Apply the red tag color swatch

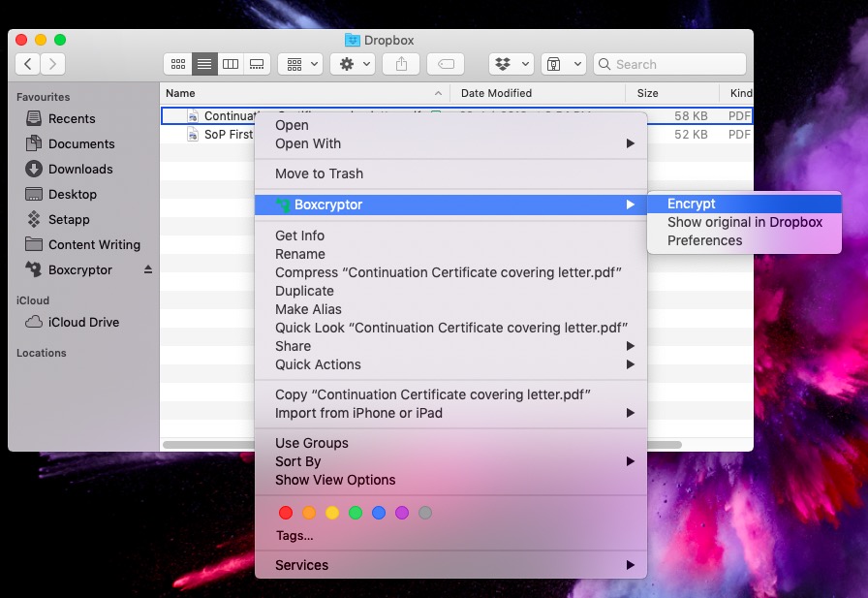pos(286,512)
